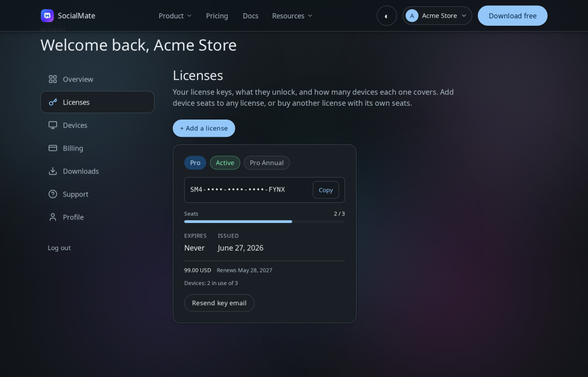This screenshot has width=588, height=377.
Task: Click the Devices monitor icon
Action: coord(53,125)
